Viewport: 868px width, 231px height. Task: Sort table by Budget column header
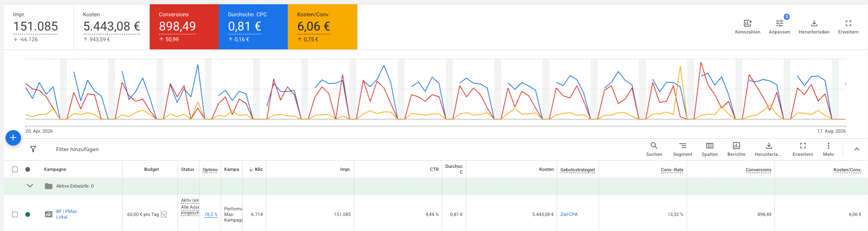[151, 169]
